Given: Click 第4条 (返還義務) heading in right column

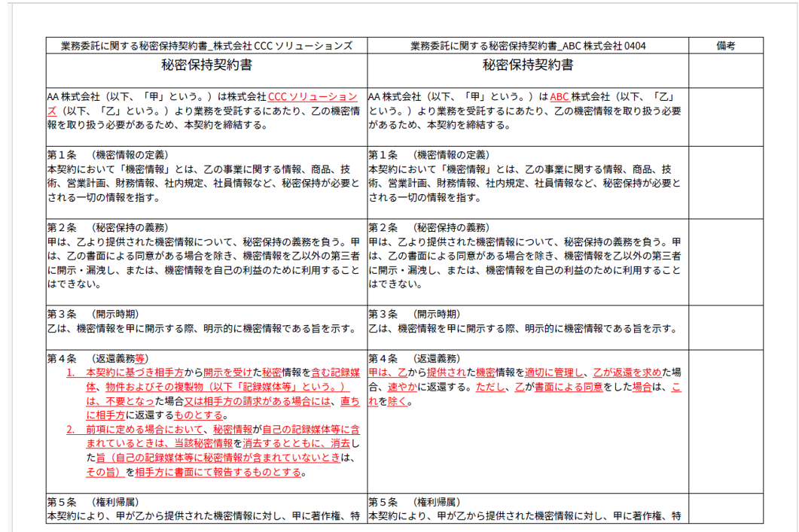Looking at the screenshot, I should (414, 359).
